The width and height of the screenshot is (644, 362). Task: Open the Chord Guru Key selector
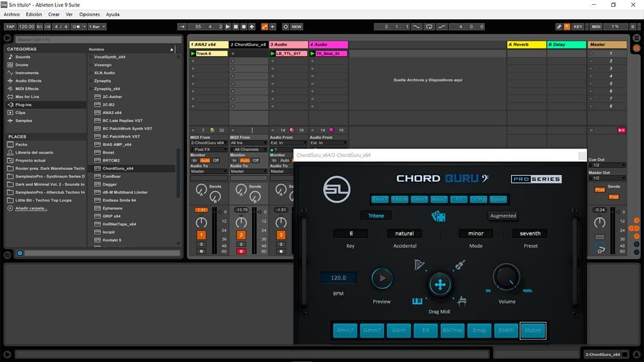[351, 233]
